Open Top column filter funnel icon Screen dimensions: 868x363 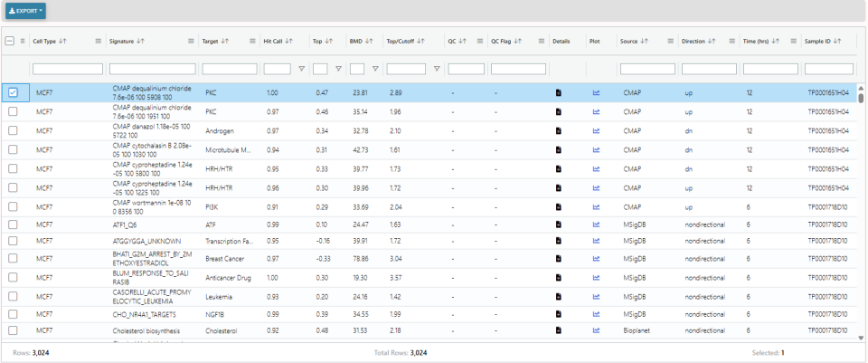(338, 69)
